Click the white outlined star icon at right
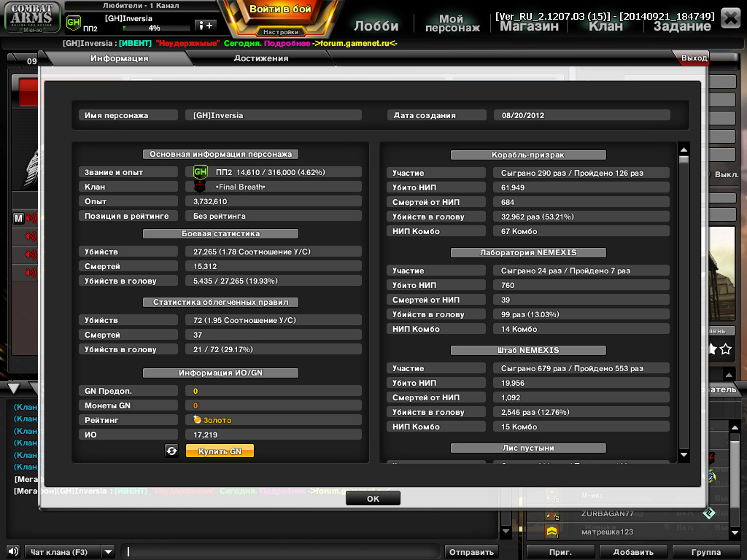 point(726,349)
